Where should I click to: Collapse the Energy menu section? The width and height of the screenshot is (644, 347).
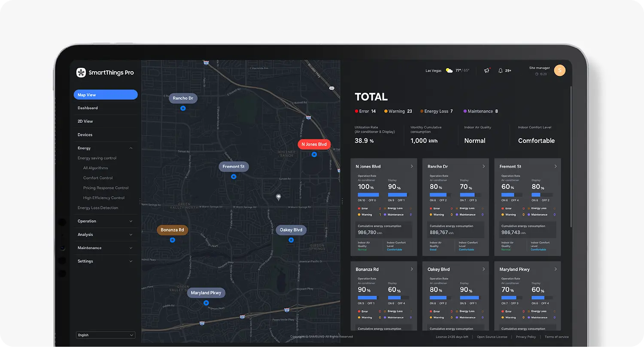[131, 148]
